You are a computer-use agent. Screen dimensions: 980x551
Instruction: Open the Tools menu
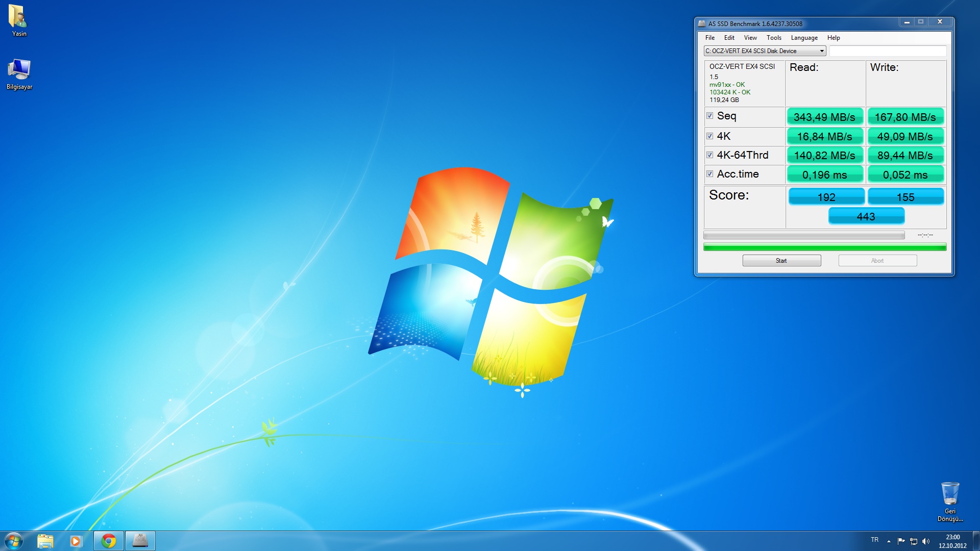click(774, 38)
